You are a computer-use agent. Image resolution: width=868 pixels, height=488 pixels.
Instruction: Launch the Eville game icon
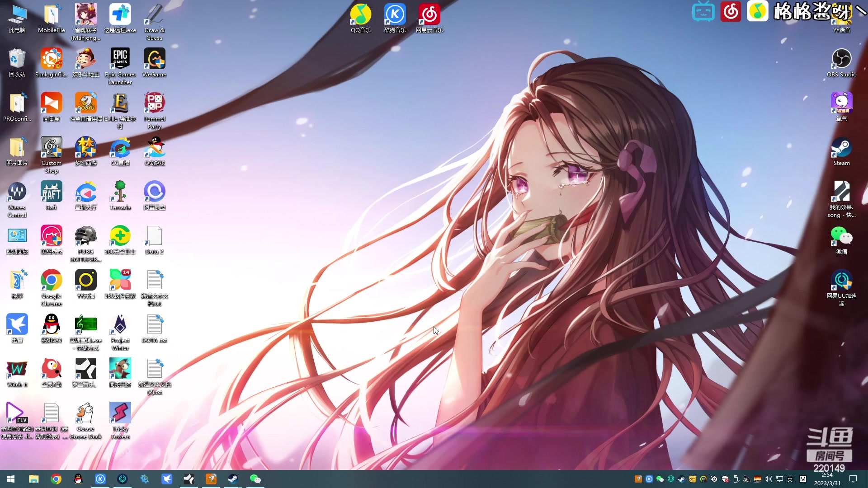pyautogui.click(x=120, y=110)
